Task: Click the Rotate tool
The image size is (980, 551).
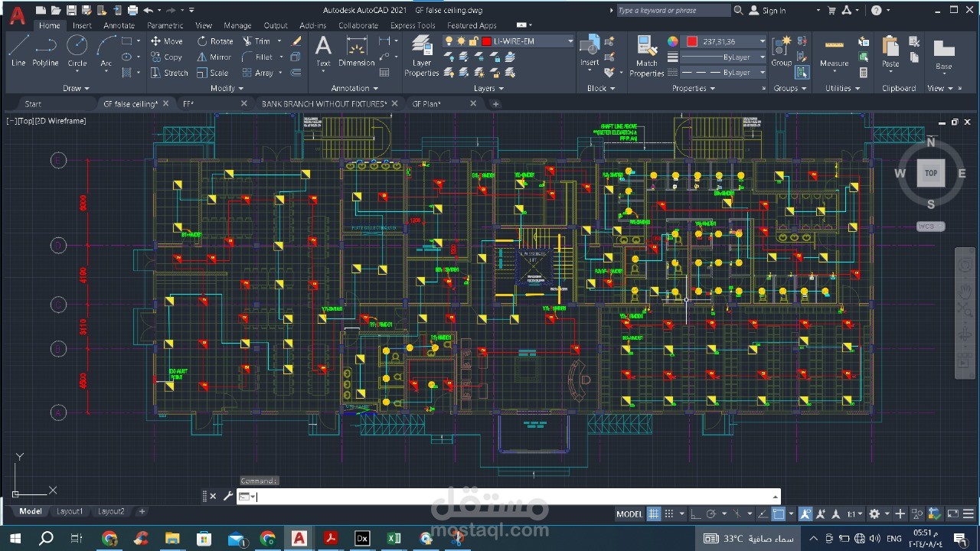Action: (215, 41)
